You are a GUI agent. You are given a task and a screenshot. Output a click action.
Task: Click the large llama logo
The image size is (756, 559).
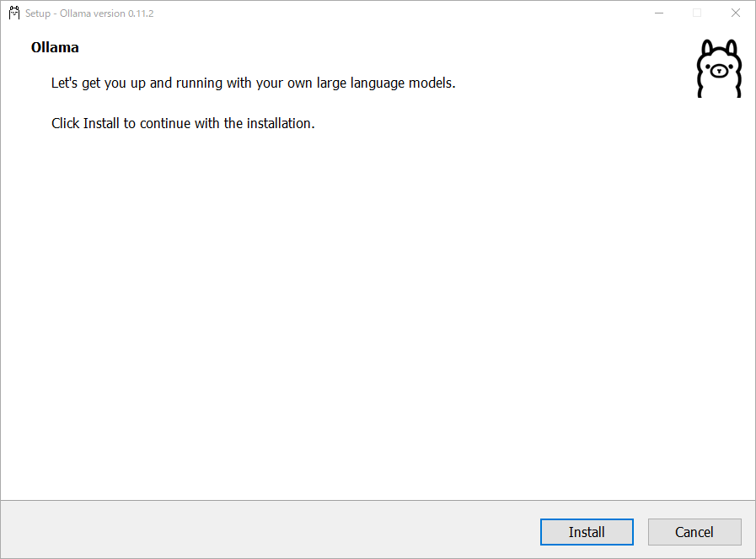[x=719, y=68]
